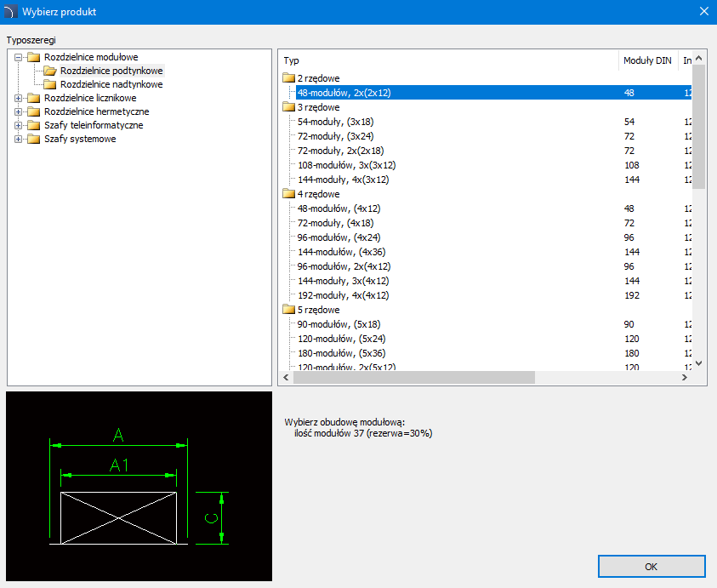Click the folder icon of Rozdzielnice hermetyczne
Image resolution: width=717 pixels, height=588 pixels.
tap(33, 111)
